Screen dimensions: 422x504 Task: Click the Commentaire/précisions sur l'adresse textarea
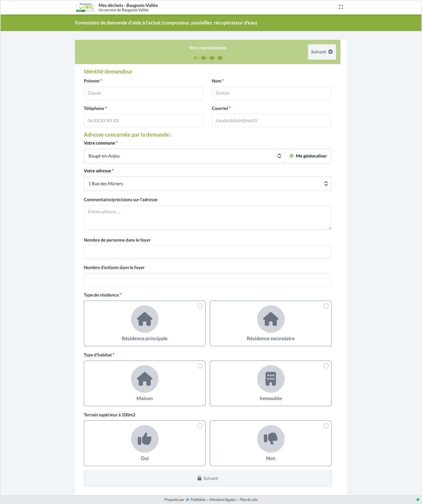[208, 217]
